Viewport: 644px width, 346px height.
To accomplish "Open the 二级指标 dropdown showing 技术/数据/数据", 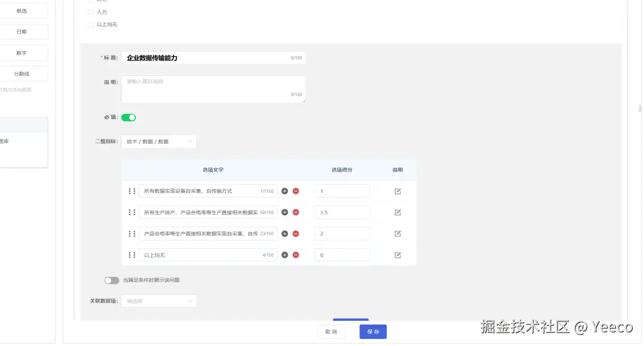I will 159,141.
